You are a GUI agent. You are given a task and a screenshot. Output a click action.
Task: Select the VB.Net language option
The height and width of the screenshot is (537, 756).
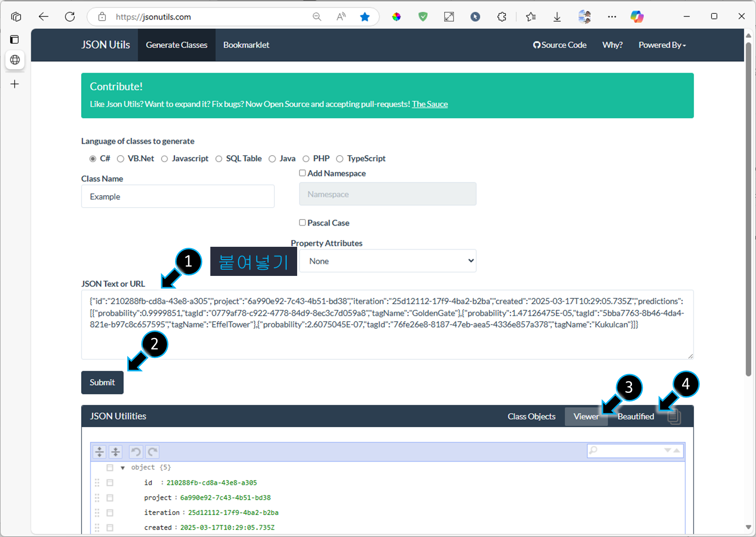(120, 158)
